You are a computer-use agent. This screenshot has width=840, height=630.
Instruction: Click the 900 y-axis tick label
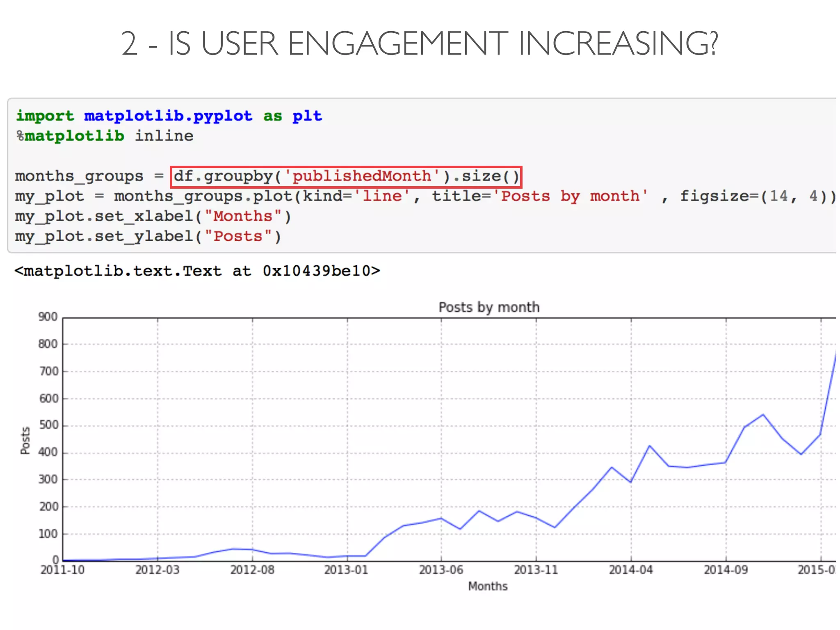click(x=48, y=317)
